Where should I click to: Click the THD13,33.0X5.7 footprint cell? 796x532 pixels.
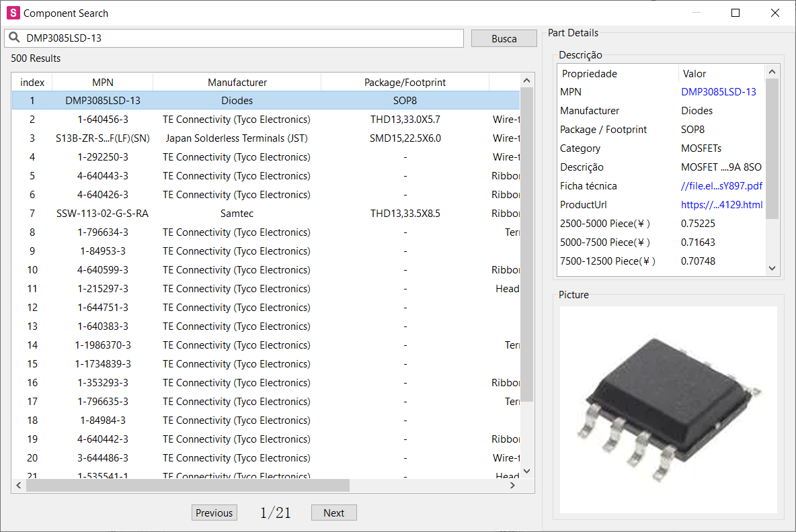pyautogui.click(x=405, y=120)
